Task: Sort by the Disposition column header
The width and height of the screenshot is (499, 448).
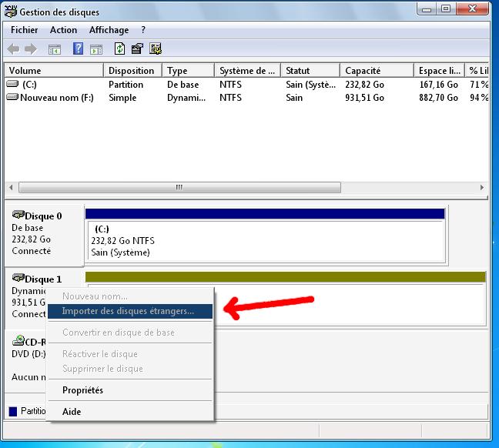Action: [133, 70]
